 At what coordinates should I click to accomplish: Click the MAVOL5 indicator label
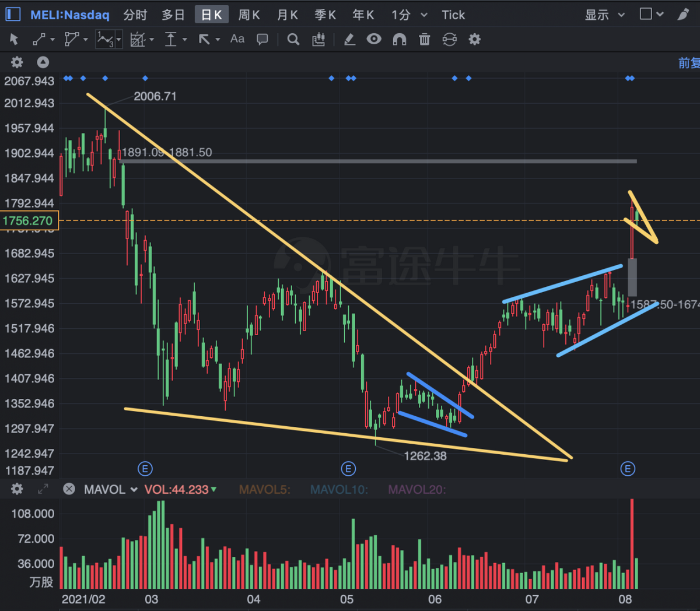tap(264, 489)
